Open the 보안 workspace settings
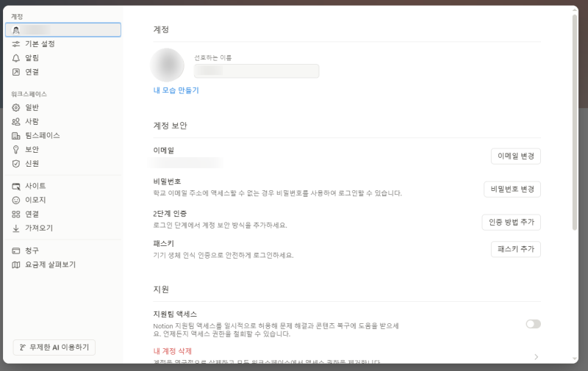Viewport: 588px width, 371px height. coord(63,150)
